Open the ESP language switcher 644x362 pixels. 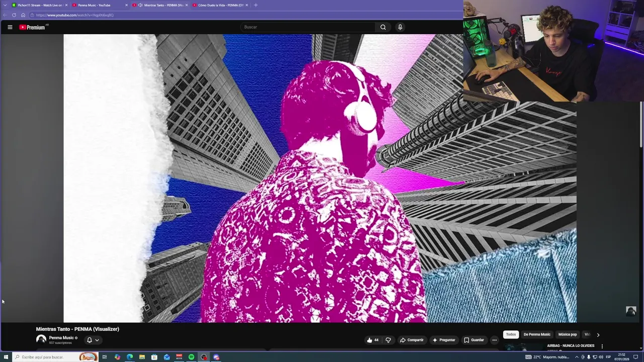tap(608, 357)
